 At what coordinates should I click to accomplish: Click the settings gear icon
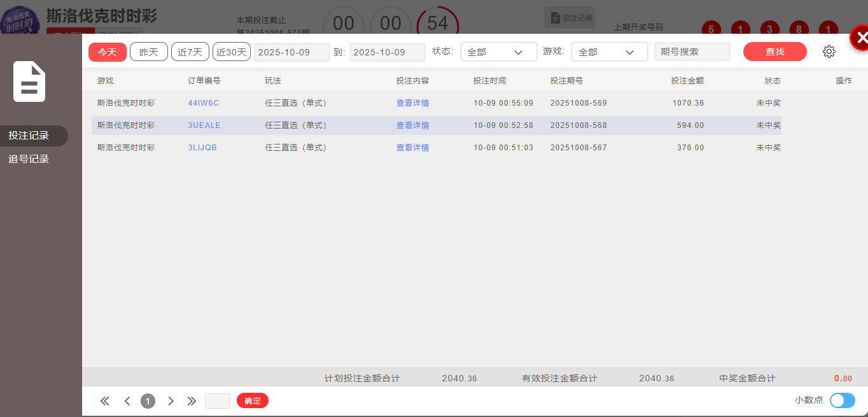click(829, 52)
